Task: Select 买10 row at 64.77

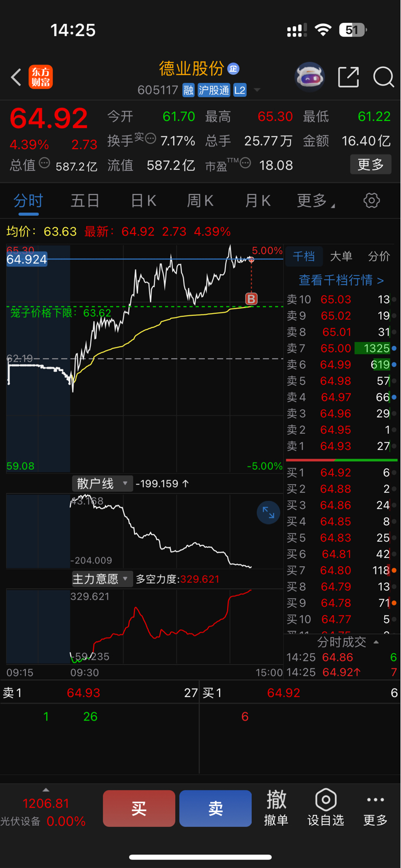Action: coord(342,619)
